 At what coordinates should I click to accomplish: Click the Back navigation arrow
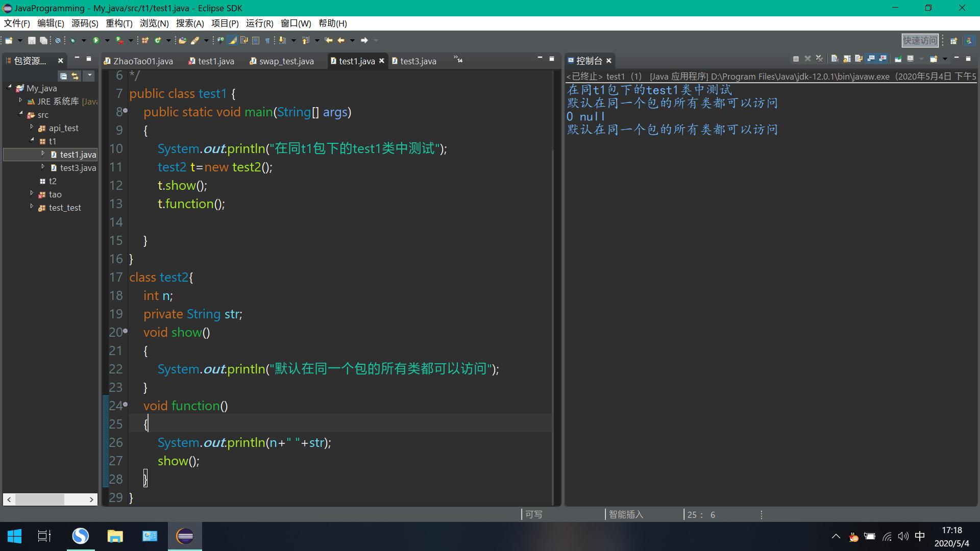pyautogui.click(x=341, y=40)
